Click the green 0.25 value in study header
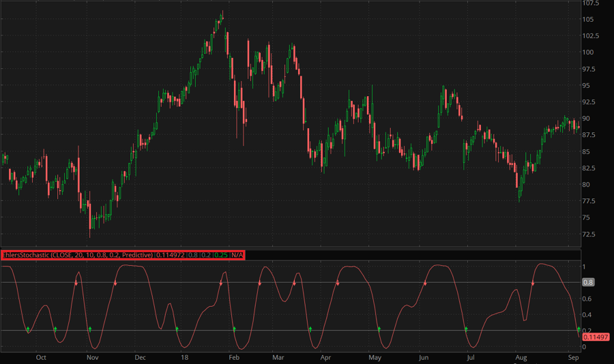 [x=220, y=255]
